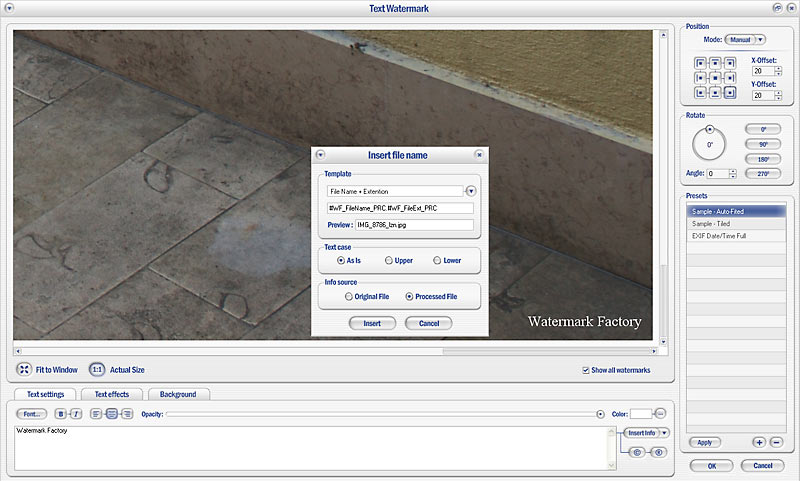Add a new preset with plus icon

click(x=759, y=442)
